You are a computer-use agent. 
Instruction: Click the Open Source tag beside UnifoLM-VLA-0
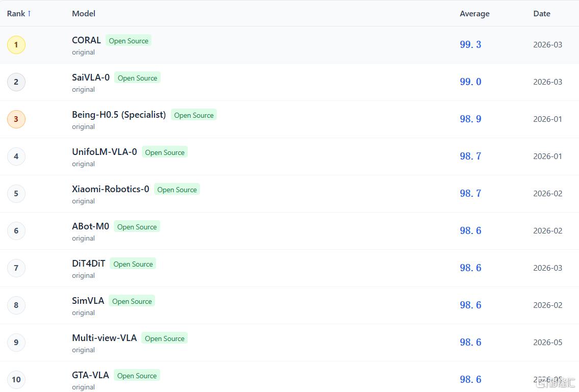165,152
